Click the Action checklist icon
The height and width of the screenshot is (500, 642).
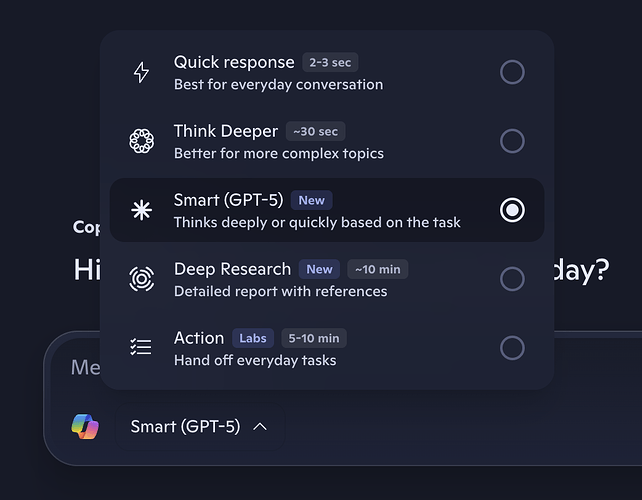[x=141, y=347]
